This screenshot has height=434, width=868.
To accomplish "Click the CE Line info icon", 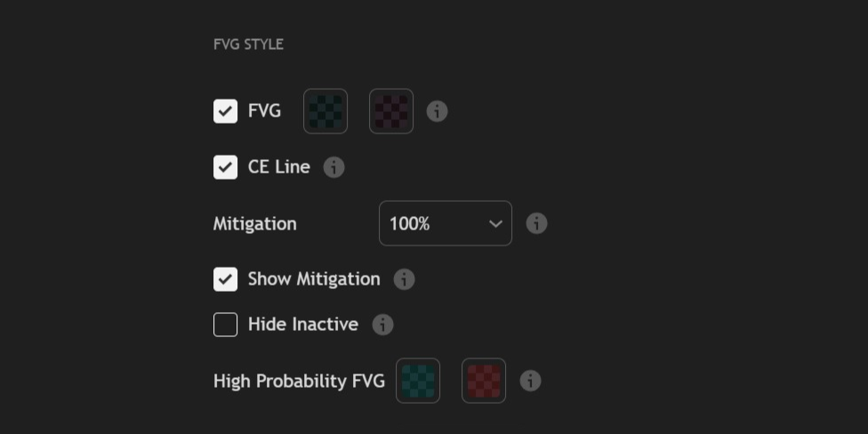I will click(334, 167).
